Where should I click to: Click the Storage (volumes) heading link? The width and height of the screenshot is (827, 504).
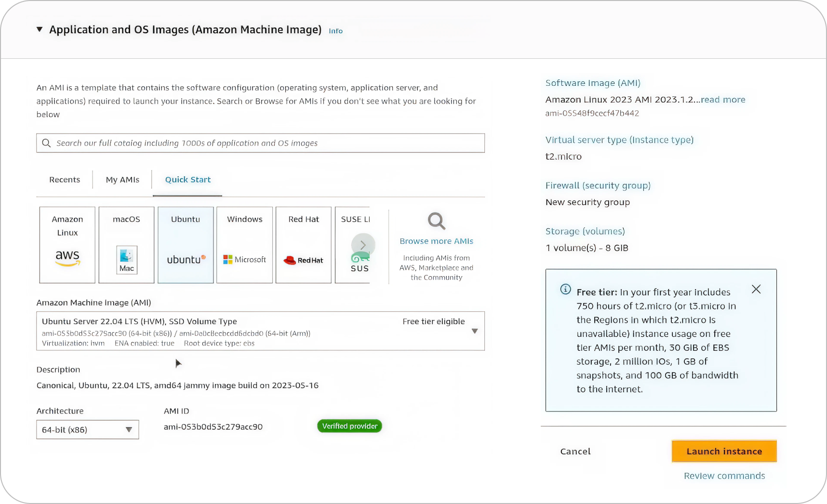point(585,231)
